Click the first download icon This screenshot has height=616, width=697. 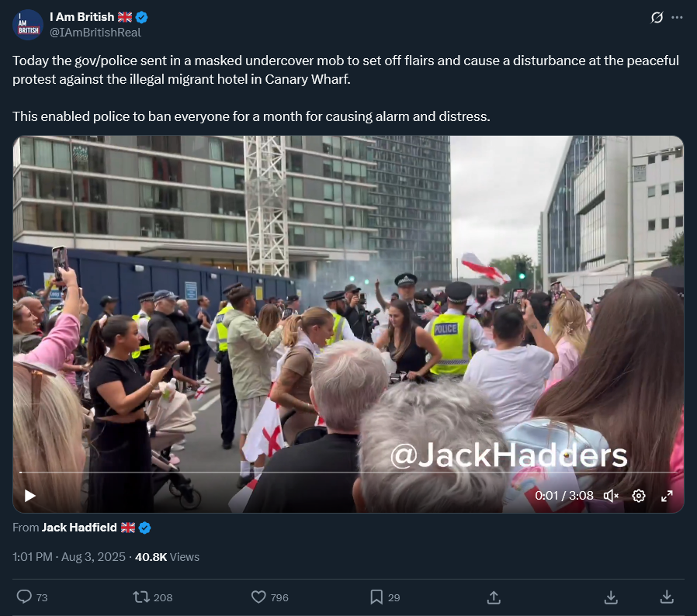(x=611, y=597)
